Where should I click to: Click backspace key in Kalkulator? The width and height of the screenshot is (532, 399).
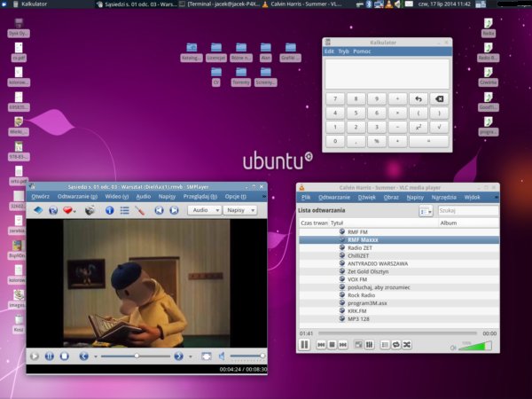(440, 99)
